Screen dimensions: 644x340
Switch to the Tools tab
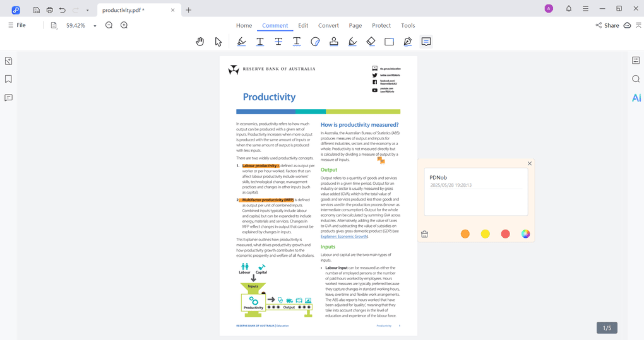pos(408,25)
